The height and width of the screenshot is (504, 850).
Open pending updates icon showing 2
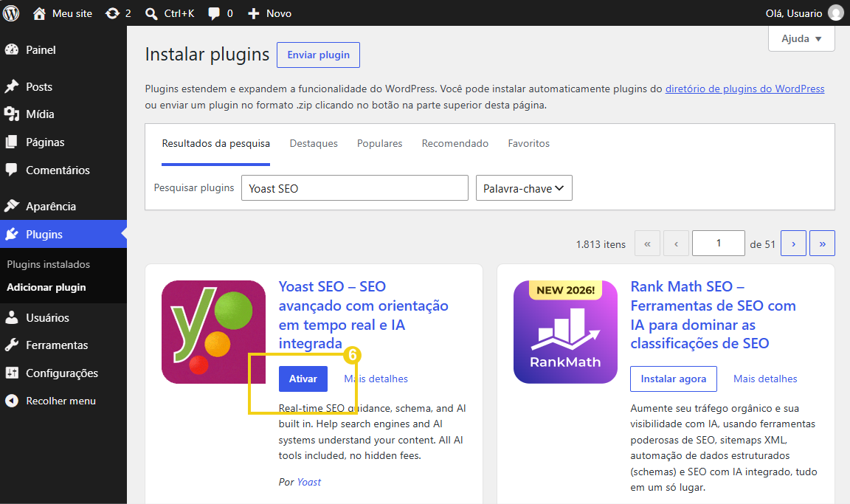(x=112, y=13)
